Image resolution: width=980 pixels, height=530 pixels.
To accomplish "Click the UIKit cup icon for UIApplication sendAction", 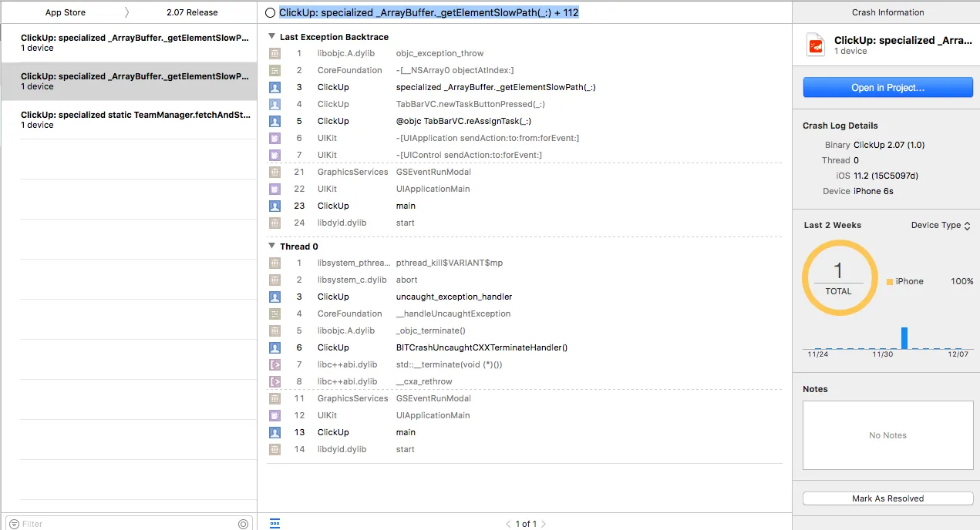I will (274, 138).
